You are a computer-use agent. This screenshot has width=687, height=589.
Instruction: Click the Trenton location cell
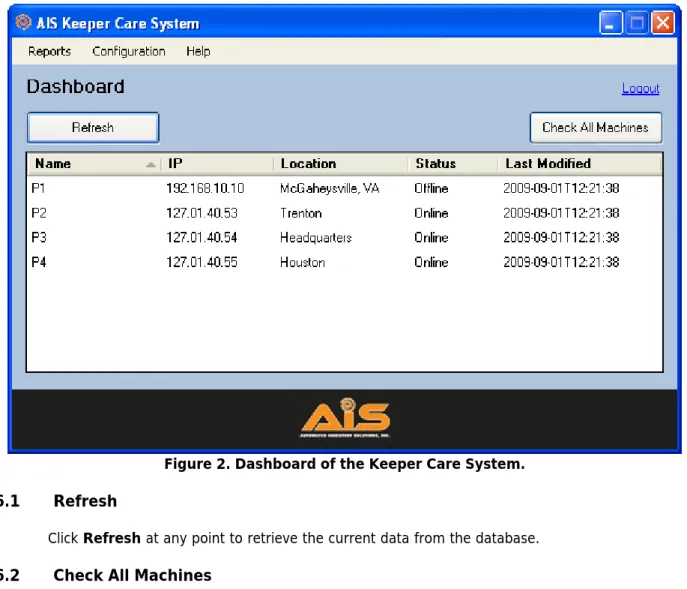click(301, 213)
